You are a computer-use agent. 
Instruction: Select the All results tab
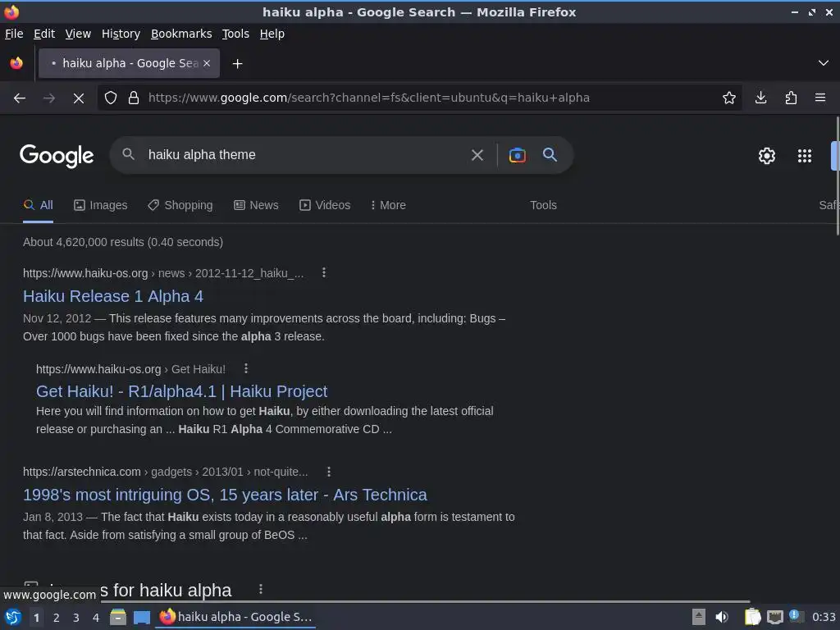point(38,205)
